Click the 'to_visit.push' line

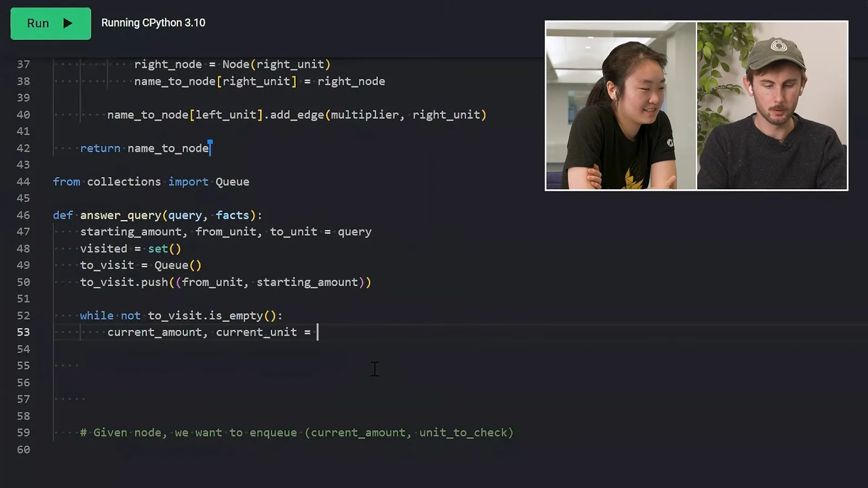tap(226, 282)
